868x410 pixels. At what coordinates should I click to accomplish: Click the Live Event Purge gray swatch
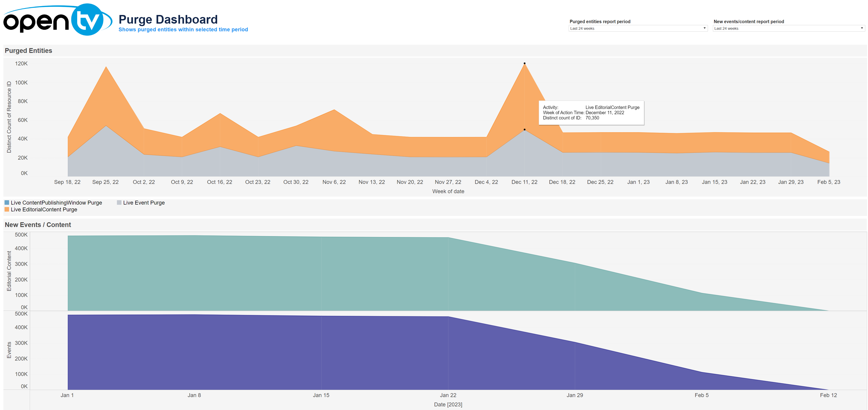(119, 203)
